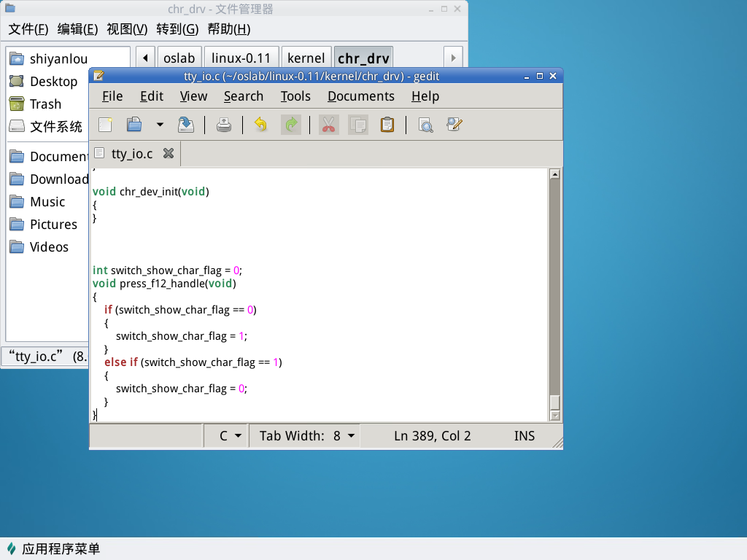Screen dimensions: 747x560
Task: Open the 应用程序菜单 applications menu
Action: (x=53, y=549)
